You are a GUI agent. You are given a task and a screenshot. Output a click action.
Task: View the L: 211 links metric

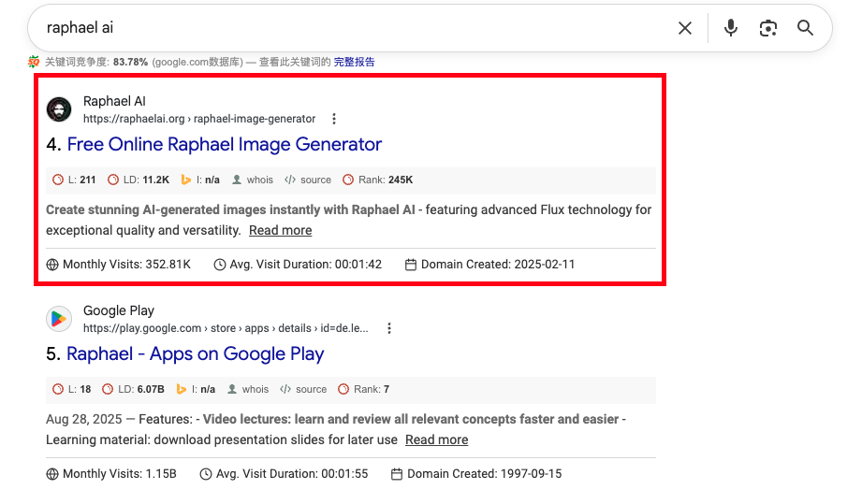pyautogui.click(x=74, y=180)
